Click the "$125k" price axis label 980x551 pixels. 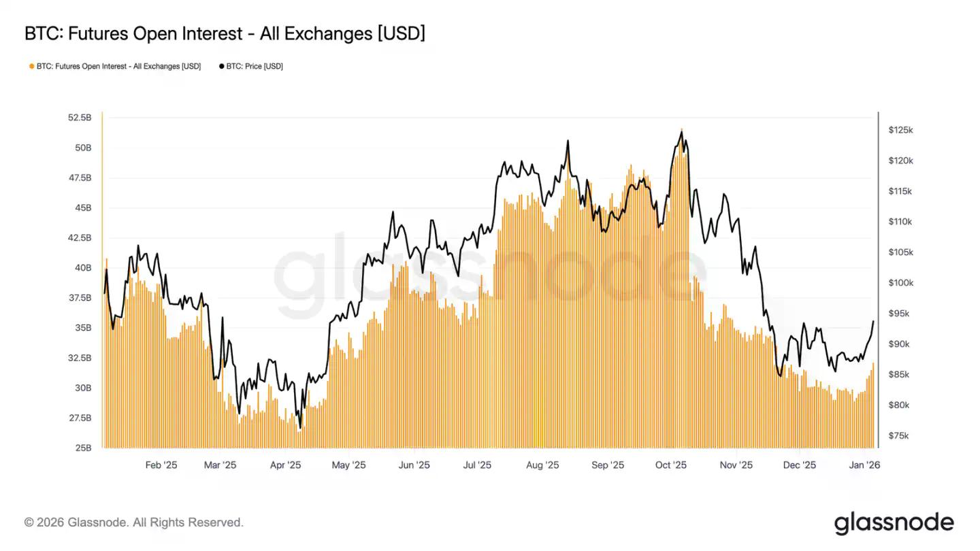[x=900, y=130]
